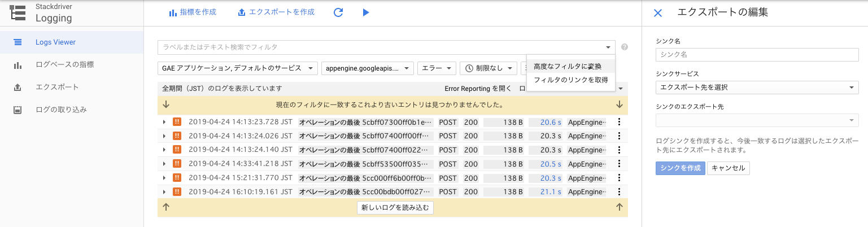Open the more-options menu for the 21.1 s entry
This screenshot has height=227, width=868.
[x=619, y=192]
